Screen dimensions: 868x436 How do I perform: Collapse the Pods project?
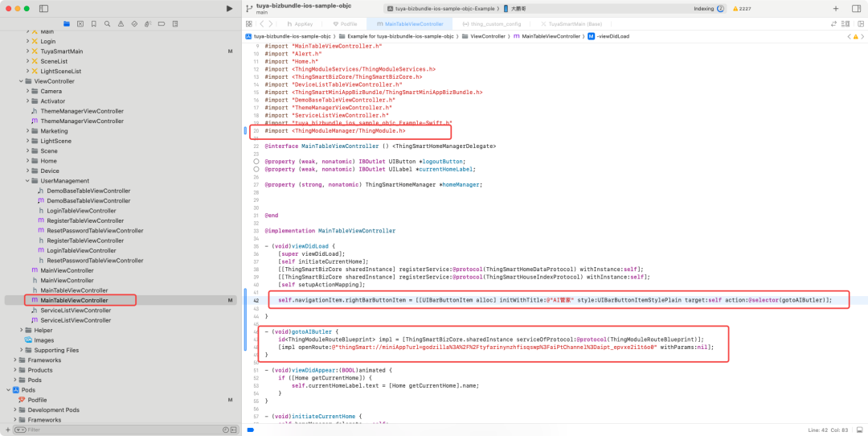click(8, 390)
